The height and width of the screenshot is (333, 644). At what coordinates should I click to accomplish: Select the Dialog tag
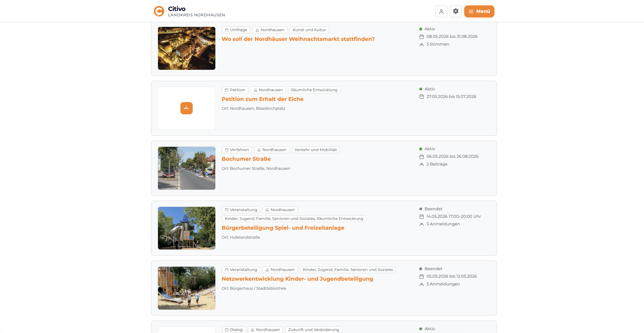pos(234,330)
